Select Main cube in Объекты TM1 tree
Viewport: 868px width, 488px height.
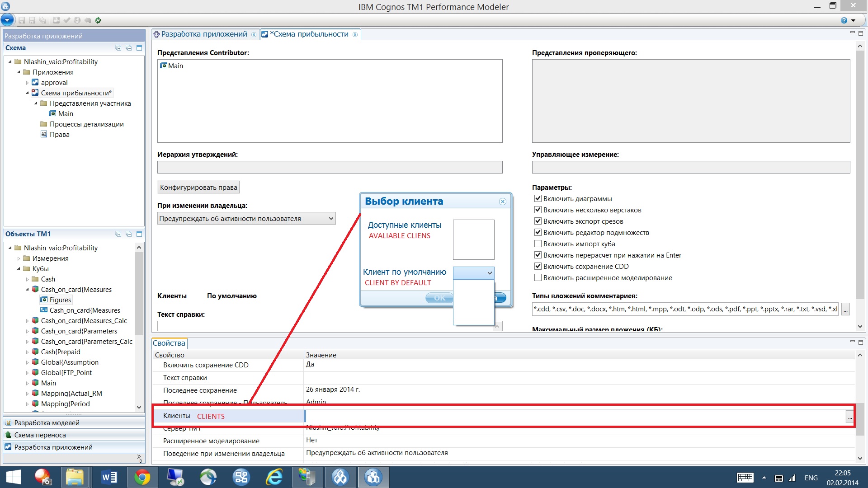click(44, 383)
